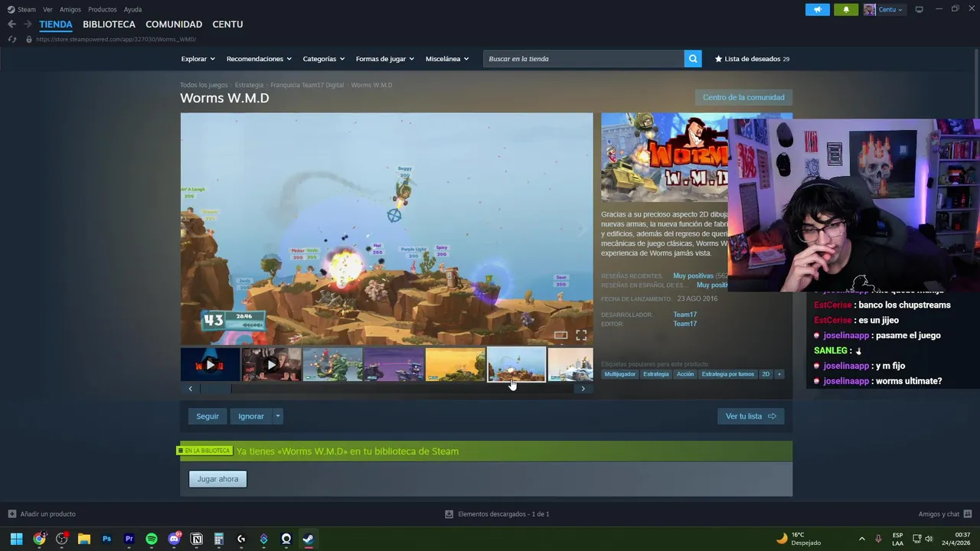This screenshot has height=551, width=980.
Task: Switch to the COMUNIDAD tab
Action: tap(174, 24)
